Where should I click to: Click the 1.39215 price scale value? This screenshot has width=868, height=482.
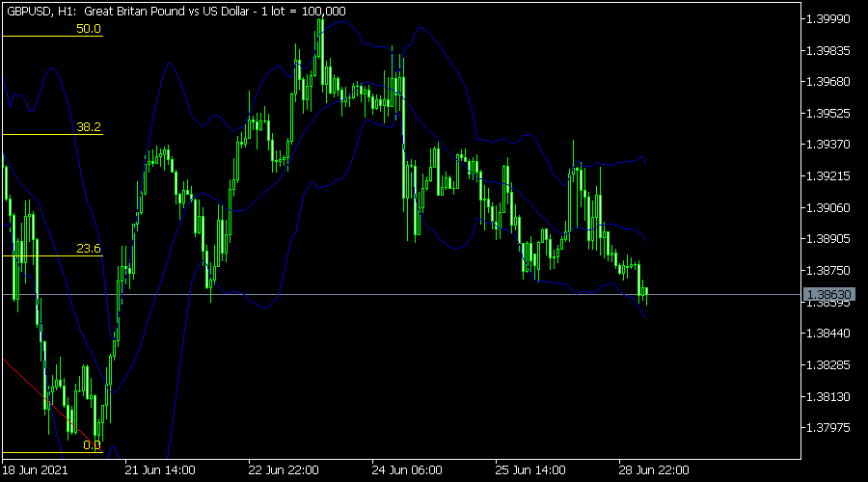(x=828, y=176)
